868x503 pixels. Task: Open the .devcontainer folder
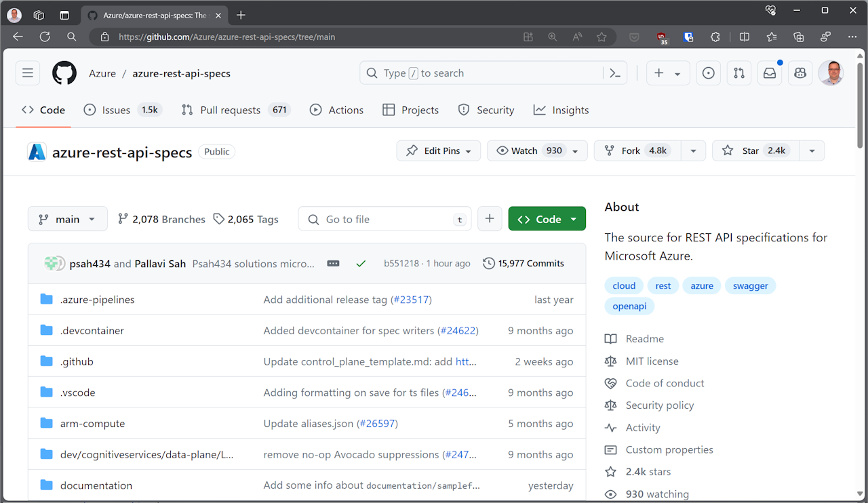pyautogui.click(x=92, y=331)
